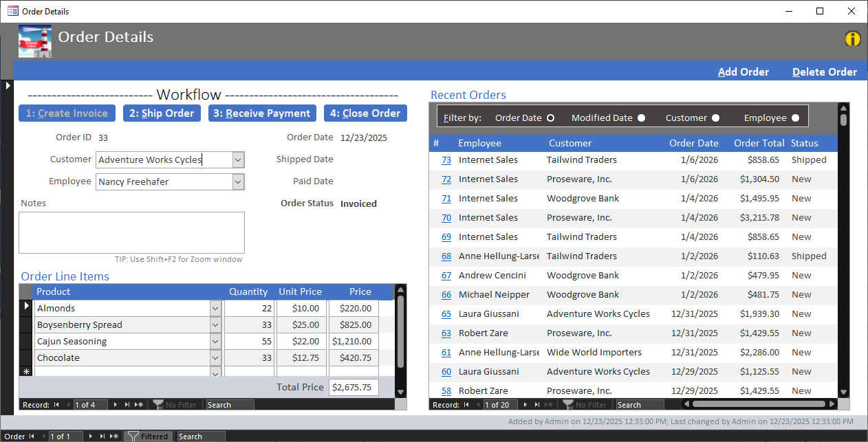Image resolution: width=868 pixels, height=442 pixels.
Task: Click new record icon in Recent Orders navigator
Action: 549,405
